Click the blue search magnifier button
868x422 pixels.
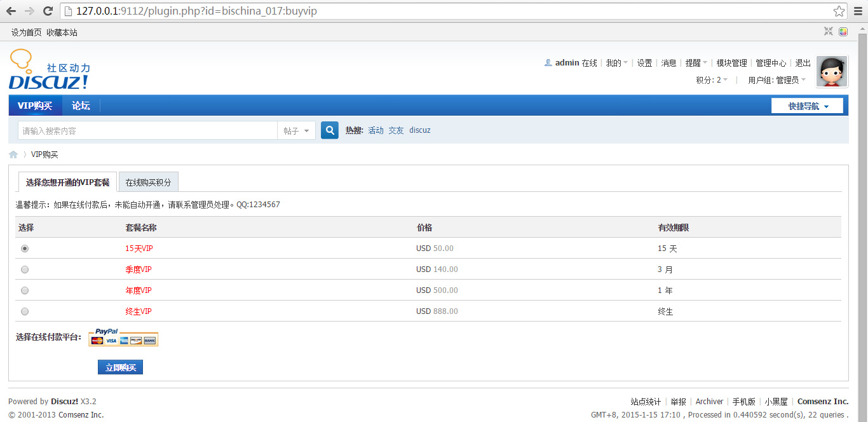(330, 130)
